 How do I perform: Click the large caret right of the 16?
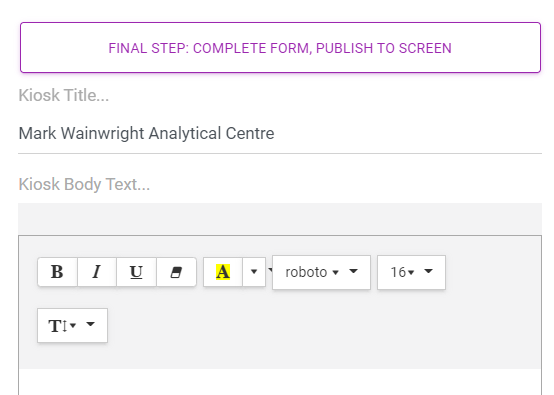click(x=428, y=271)
